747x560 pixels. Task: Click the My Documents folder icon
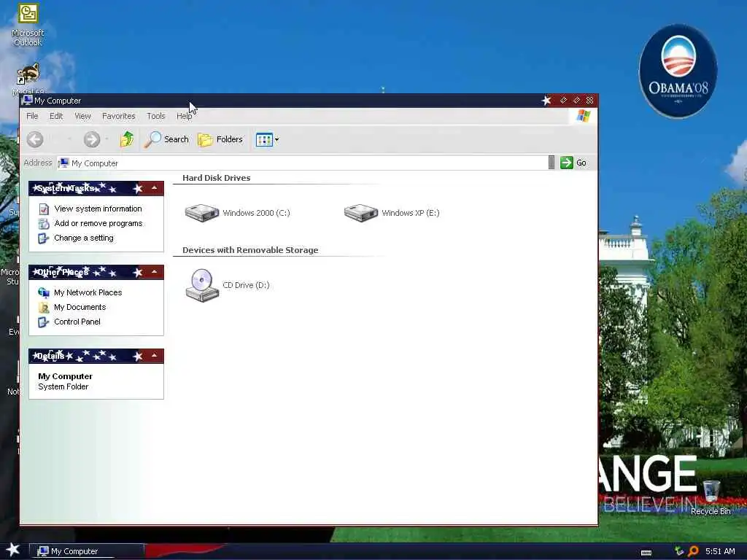[43, 307]
